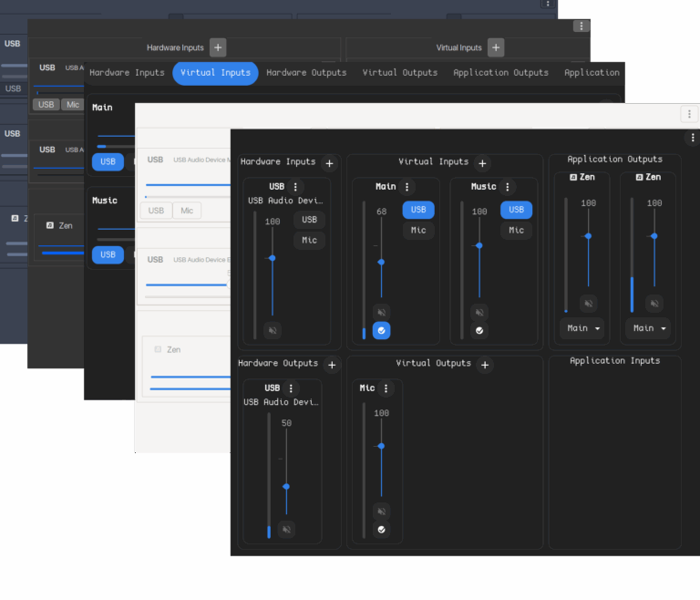700x600 pixels.
Task: Add a new virtual input in front window
Action: point(482,163)
